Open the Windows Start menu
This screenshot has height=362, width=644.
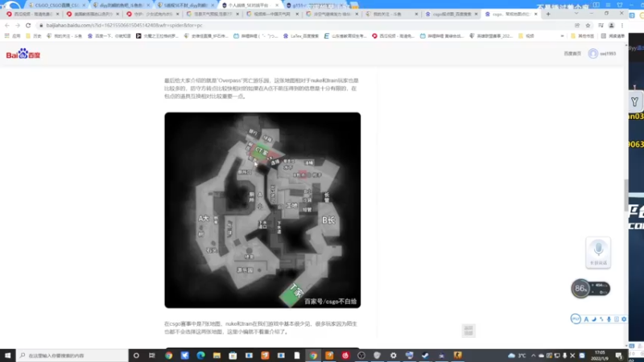[x=8, y=356]
